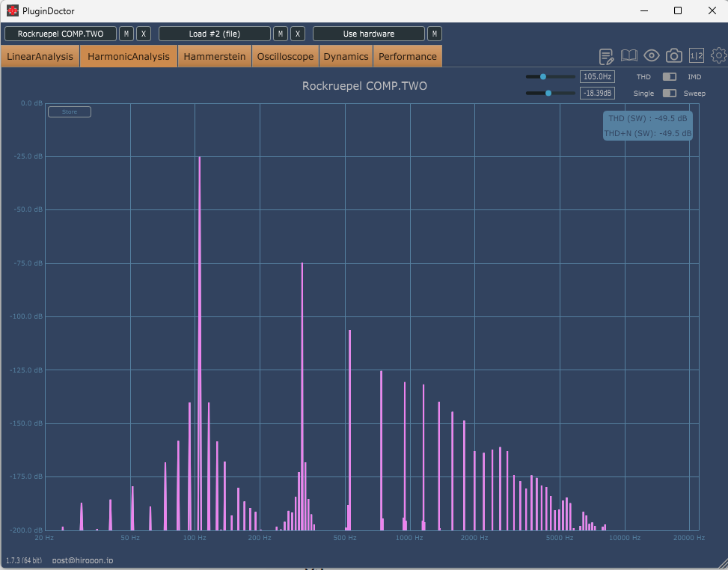Viewport: 728px width, 570px height.
Task: Click the IMD label
Action: [x=694, y=77]
